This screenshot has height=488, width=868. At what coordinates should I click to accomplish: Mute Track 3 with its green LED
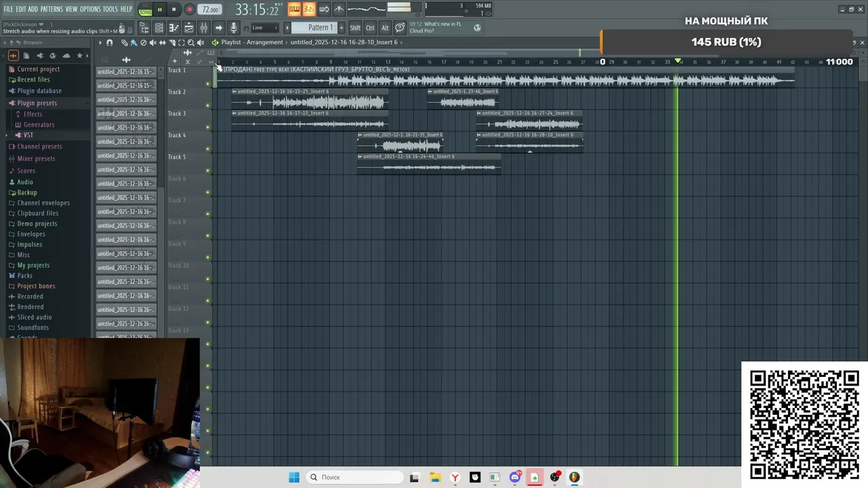[x=208, y=127]
